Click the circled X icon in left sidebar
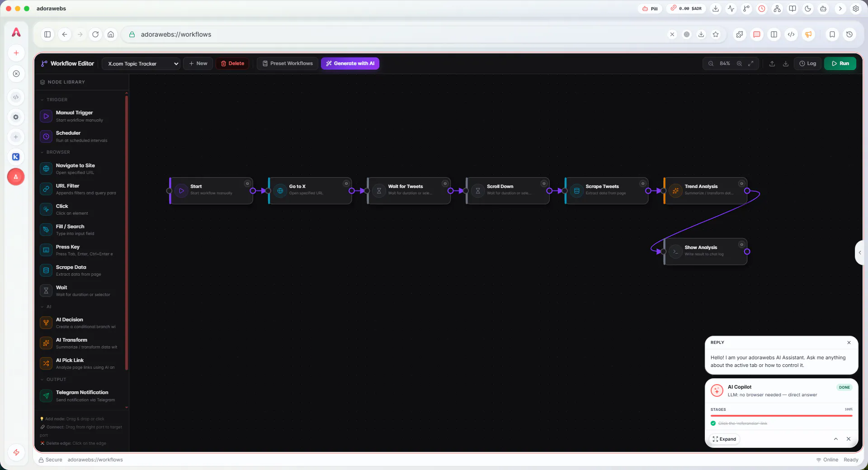 (x=16, y=74)
